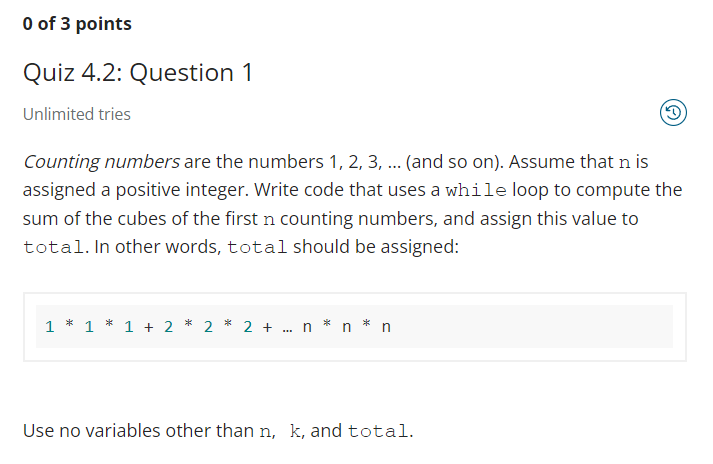Click the Quiz 4.2: Question 1 heading
The image size is (713, 464).
coord(138,72)
